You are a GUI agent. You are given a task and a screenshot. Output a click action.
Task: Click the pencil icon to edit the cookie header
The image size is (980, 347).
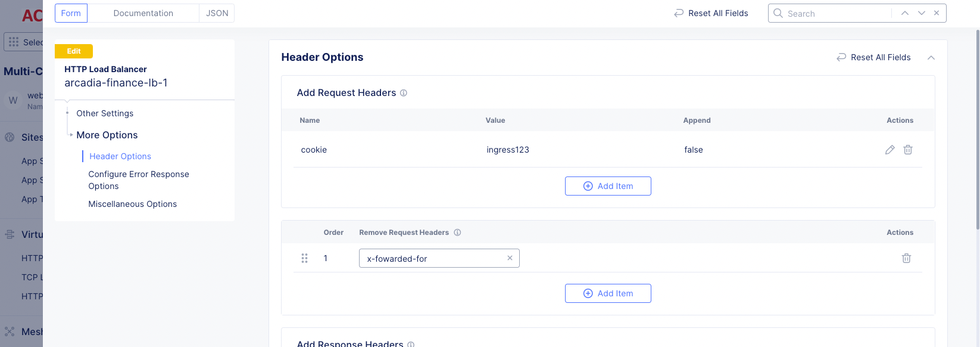pyautogui.click(x=890, y=150)
